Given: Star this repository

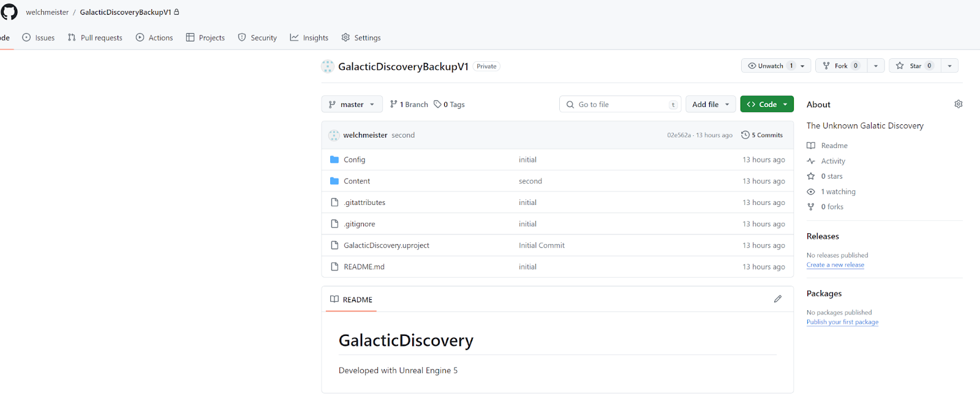Looking at the screenshot, I should click(x=915, y=65).
